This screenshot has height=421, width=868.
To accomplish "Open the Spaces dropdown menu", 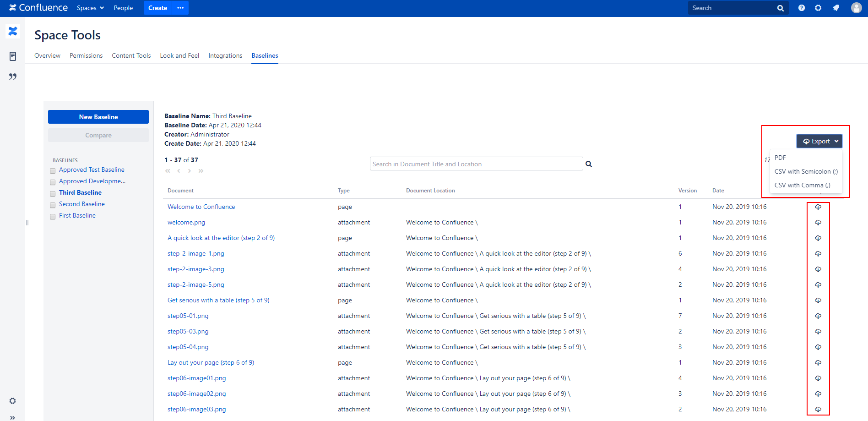I will (x=90, y=8).
